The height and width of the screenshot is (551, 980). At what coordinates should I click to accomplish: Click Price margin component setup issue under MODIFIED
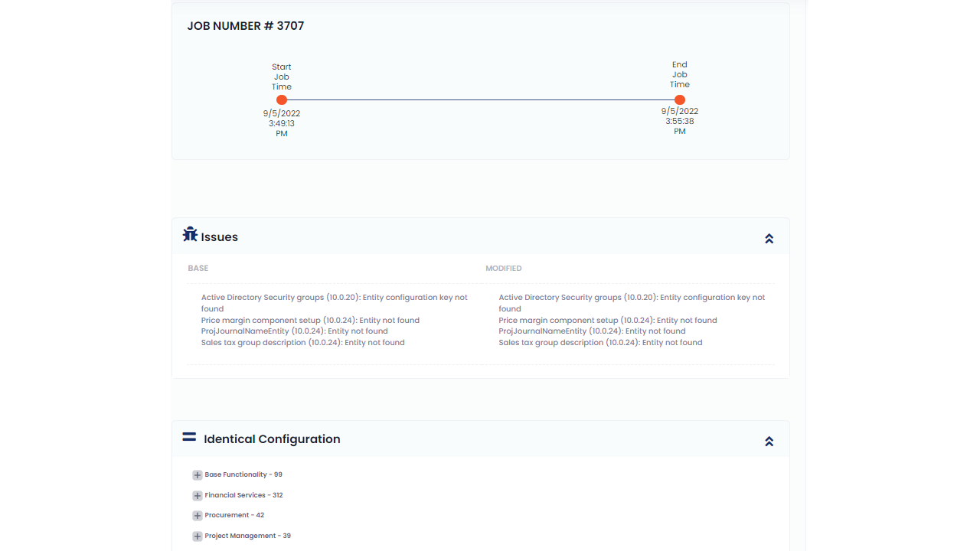pyautogui.click(x=608, y=320)
